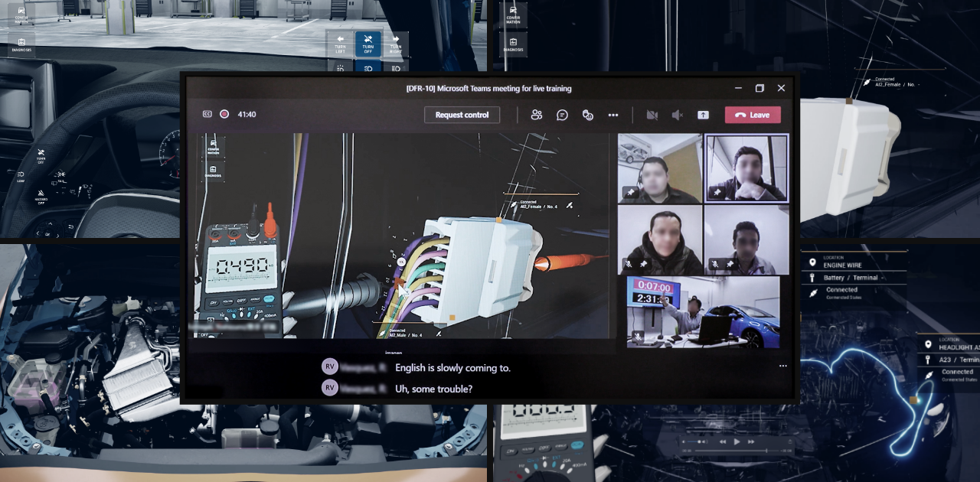Click the red recording indicator in Teams
Viewport: 980px width, 482px height.
coord(224,115)
